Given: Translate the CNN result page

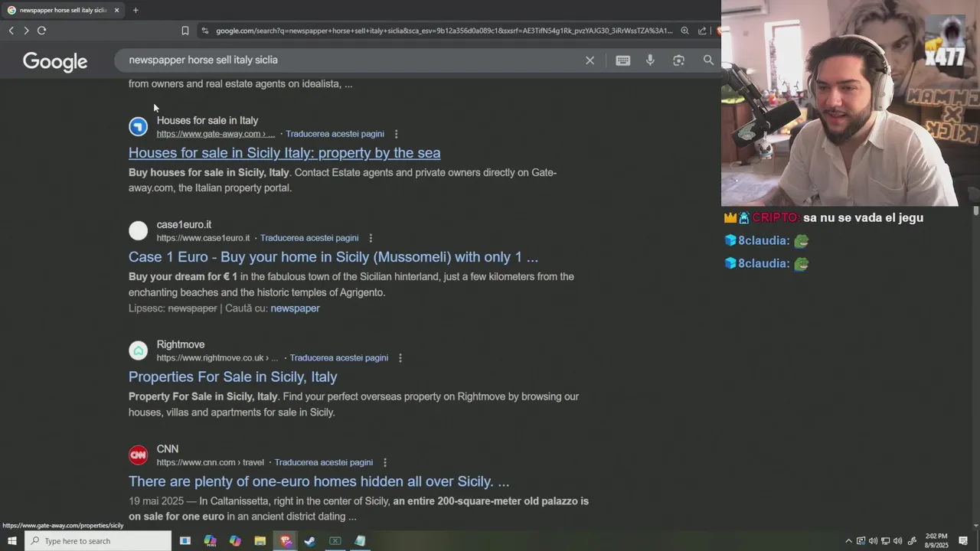Looking at the screenshot, I should coord(324,462).
